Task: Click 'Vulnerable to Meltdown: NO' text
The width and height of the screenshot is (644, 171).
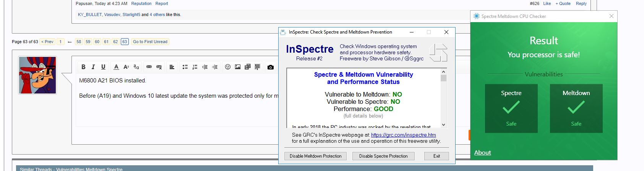Action: point(363,94)
